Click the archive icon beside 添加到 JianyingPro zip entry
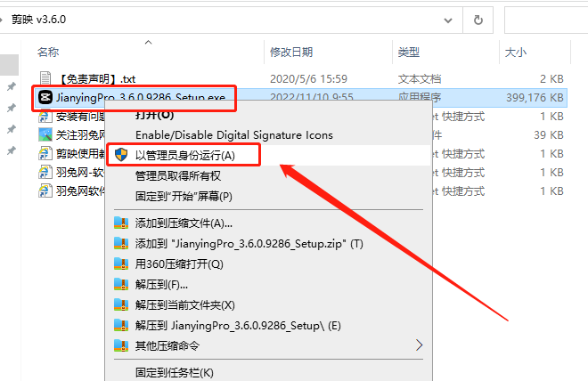This screenshot has height=381, width=588. pos(121,244)
